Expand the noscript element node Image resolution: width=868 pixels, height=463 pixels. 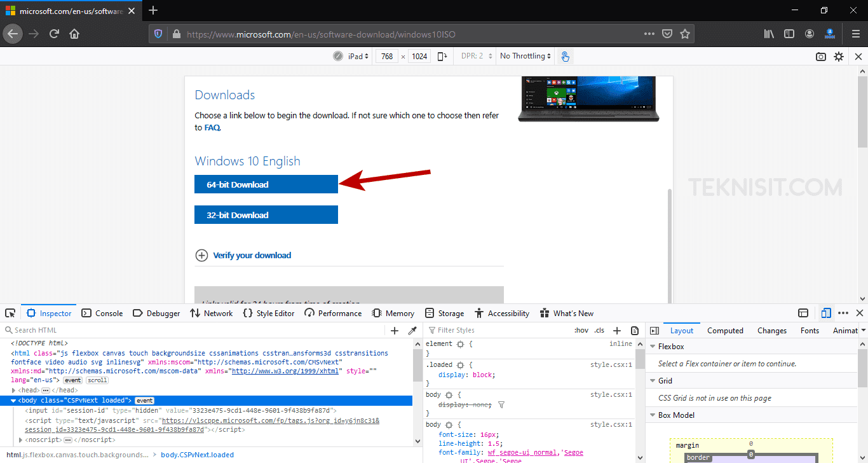coord(21,439)
